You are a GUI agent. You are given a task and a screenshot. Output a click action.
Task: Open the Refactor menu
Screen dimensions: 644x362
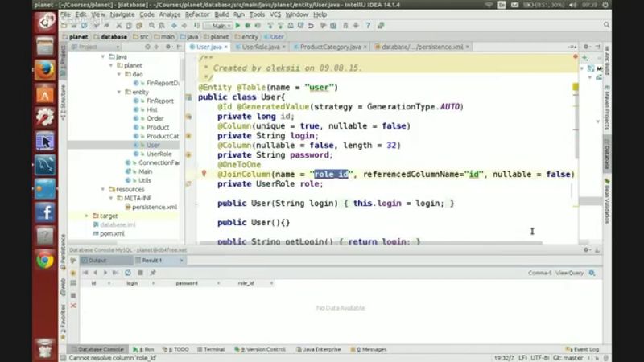(197, 14)
